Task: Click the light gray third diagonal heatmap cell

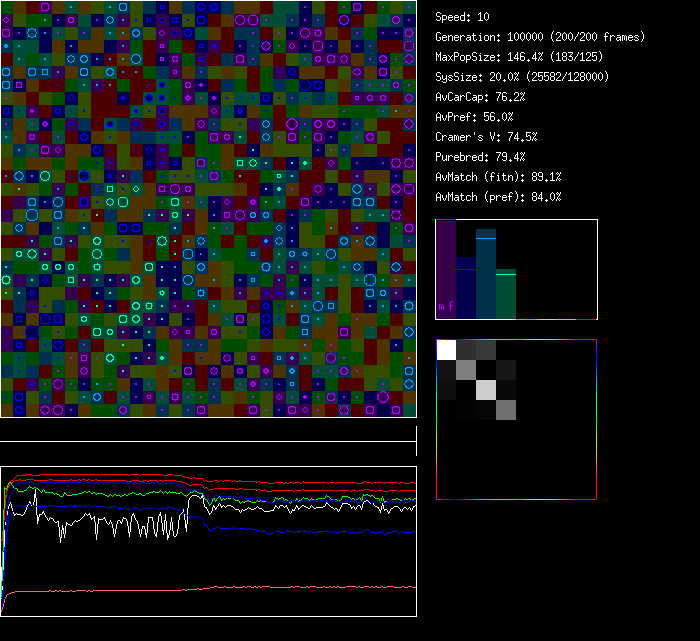Action: click(x=486, y=389)
